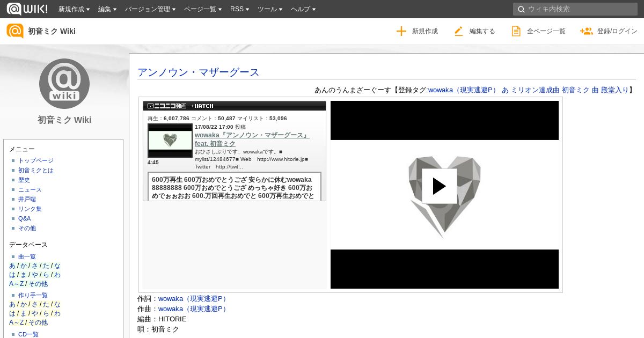Image resolution: width=644 pixels, height=338 pixels.
Task: Click the 初音ミク tag link
Action: click(576, 90)
